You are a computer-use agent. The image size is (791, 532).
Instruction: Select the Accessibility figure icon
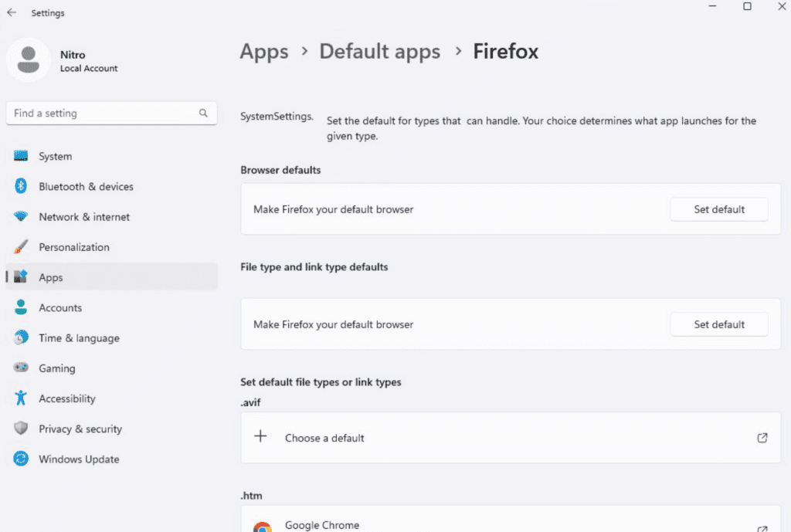click(x=21, y=398)
